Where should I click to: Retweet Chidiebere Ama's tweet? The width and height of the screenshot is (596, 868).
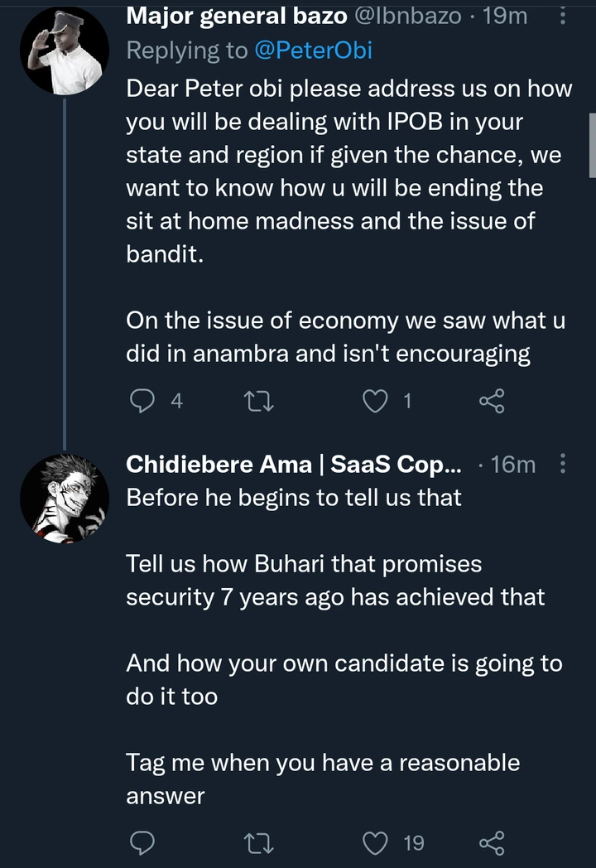click(x=259, y=843)
